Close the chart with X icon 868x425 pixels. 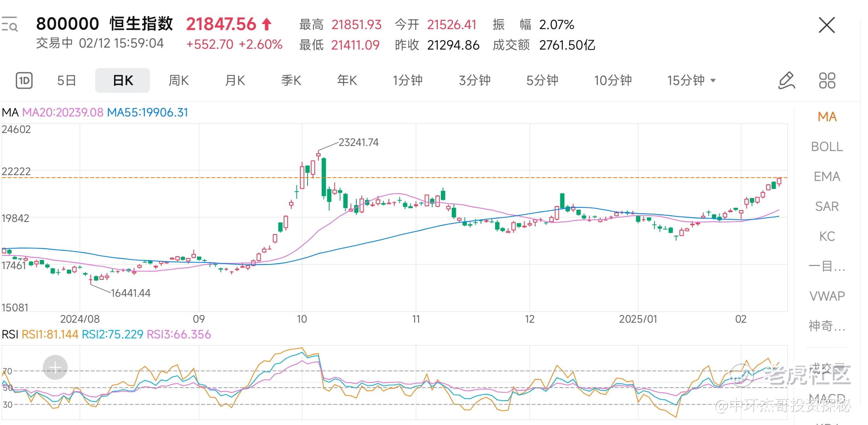826,26
